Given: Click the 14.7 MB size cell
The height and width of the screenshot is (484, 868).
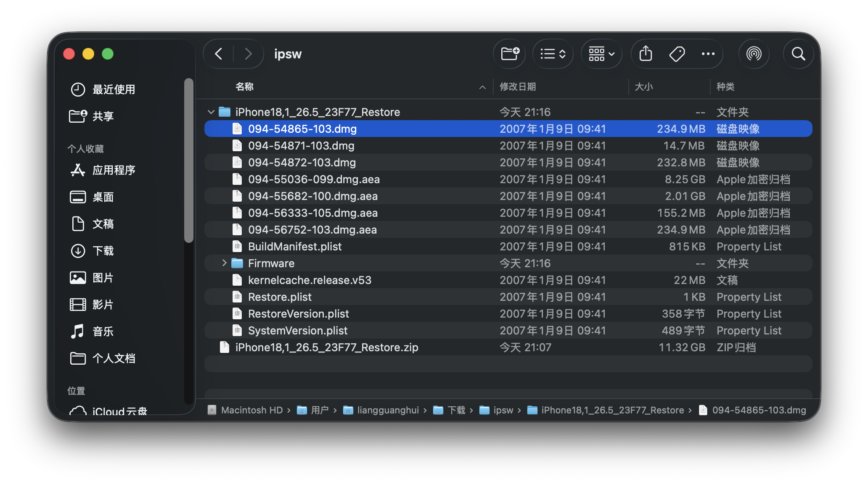Looking at the screenshot, I should coord(684,146).
